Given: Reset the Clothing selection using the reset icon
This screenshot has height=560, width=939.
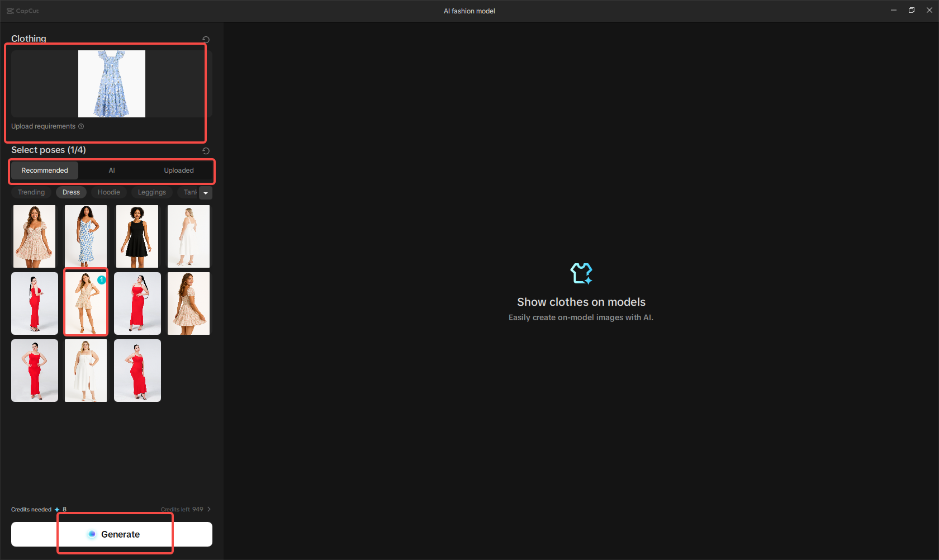Looking at the screenshot, I should 206,40.
